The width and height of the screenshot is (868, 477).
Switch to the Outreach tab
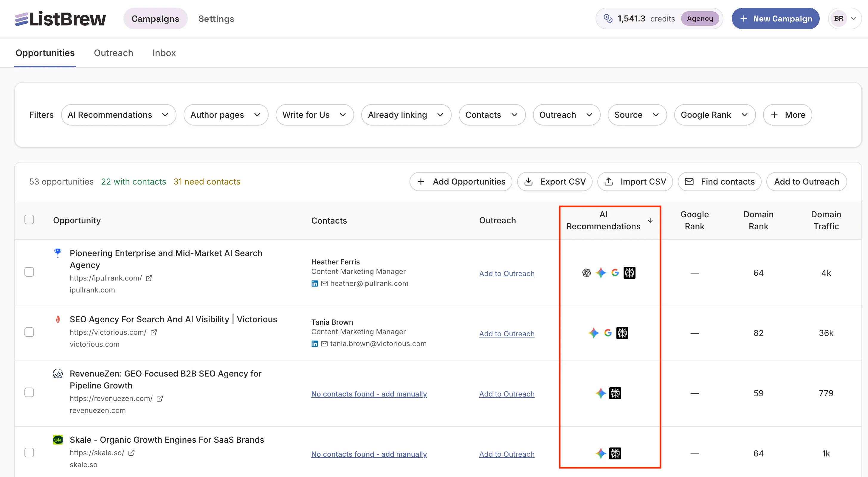(x=114, y=53)
